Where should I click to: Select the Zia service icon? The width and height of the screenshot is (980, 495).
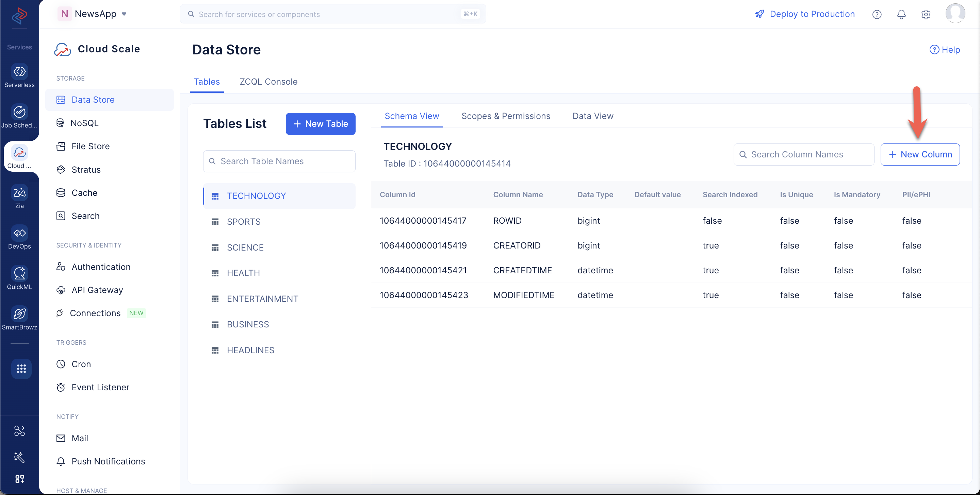[19, 193]
